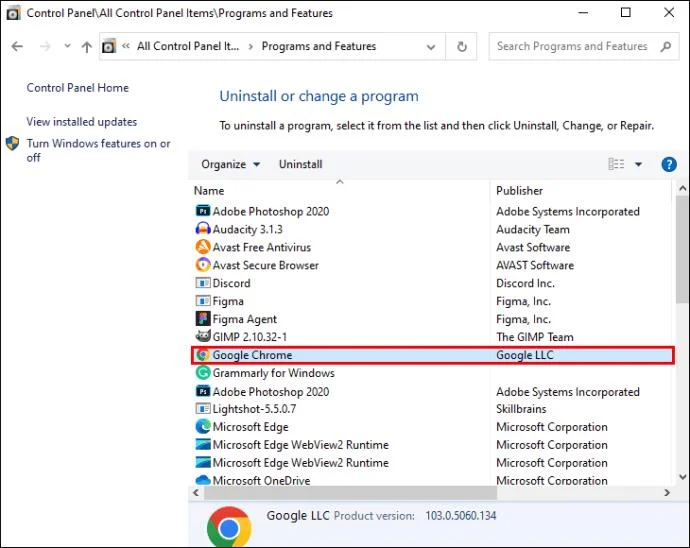
Task: Click the Control Panel icon in address bar
Action: click(109, 46)
